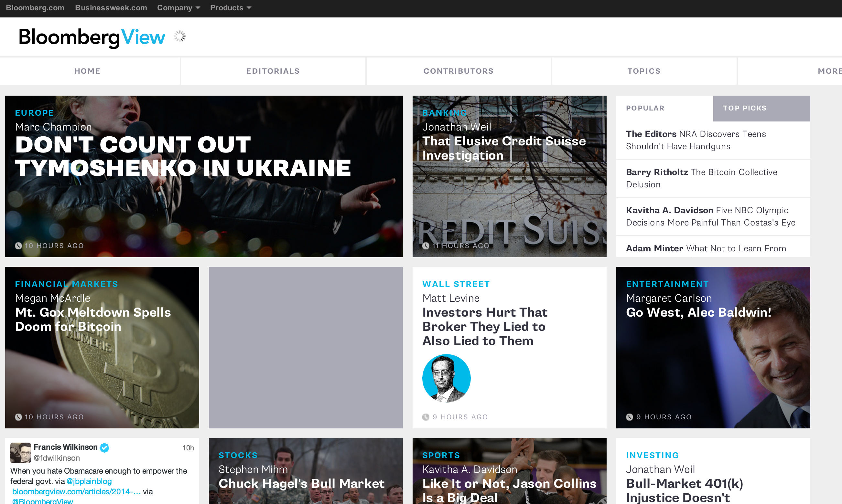
Task: Click the INVESTING topic label
Action: point(652,455)
